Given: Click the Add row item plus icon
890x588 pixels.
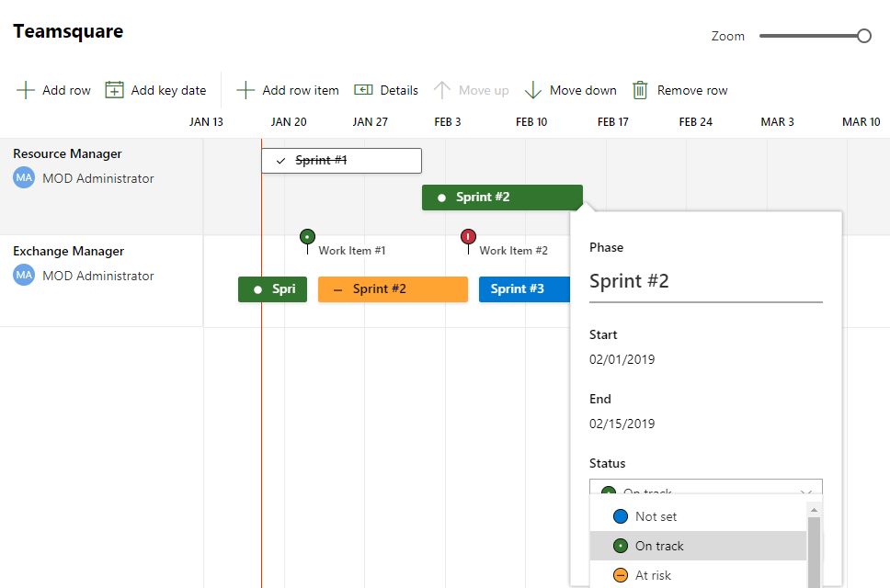Looking at the screenshot, I should pyautogui.click(x=245, y=90).
